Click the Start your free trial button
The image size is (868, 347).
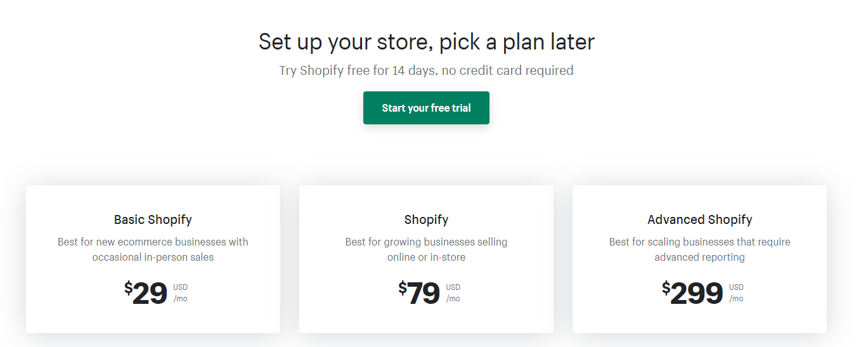pyautogui.click(x=426, y=108)
